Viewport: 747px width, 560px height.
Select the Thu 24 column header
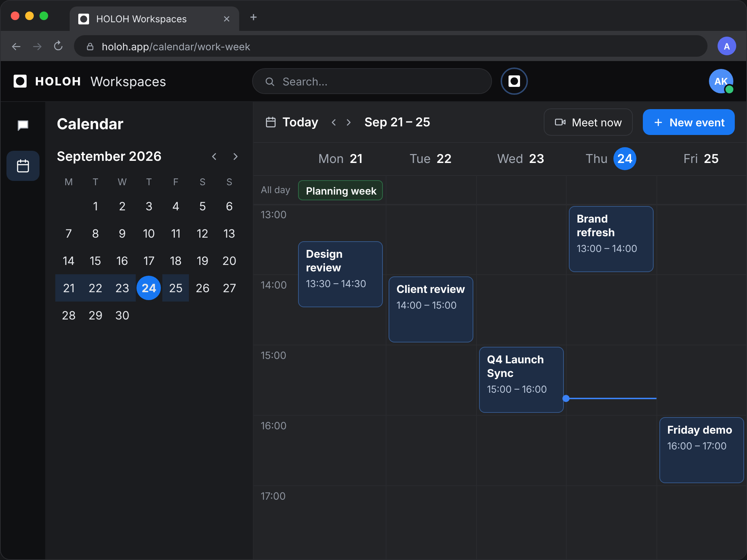[611, 159]
